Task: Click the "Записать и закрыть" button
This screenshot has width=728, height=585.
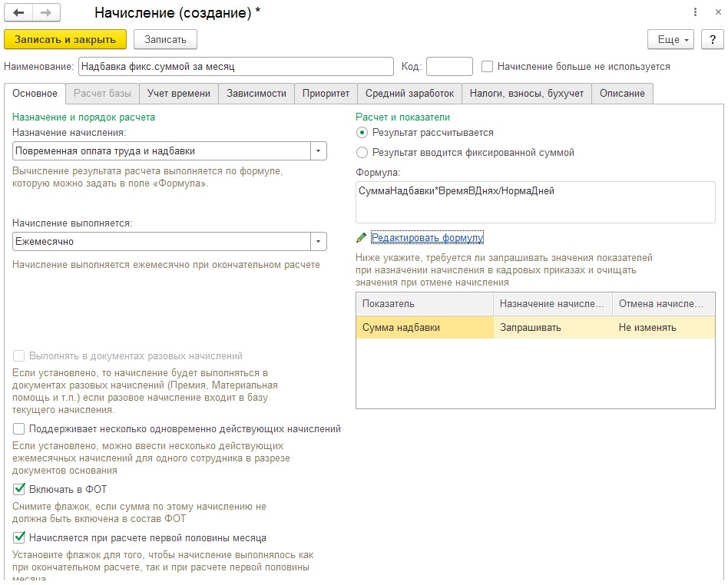Action: point(65,39)
